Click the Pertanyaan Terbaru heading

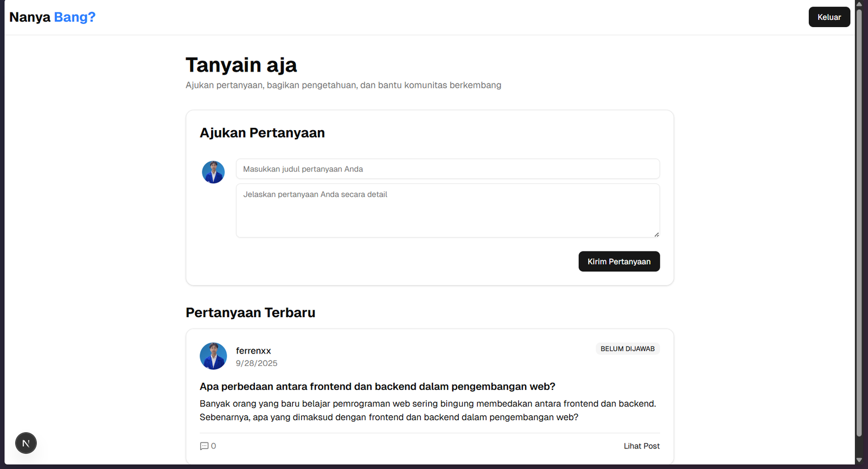(251, 313)
